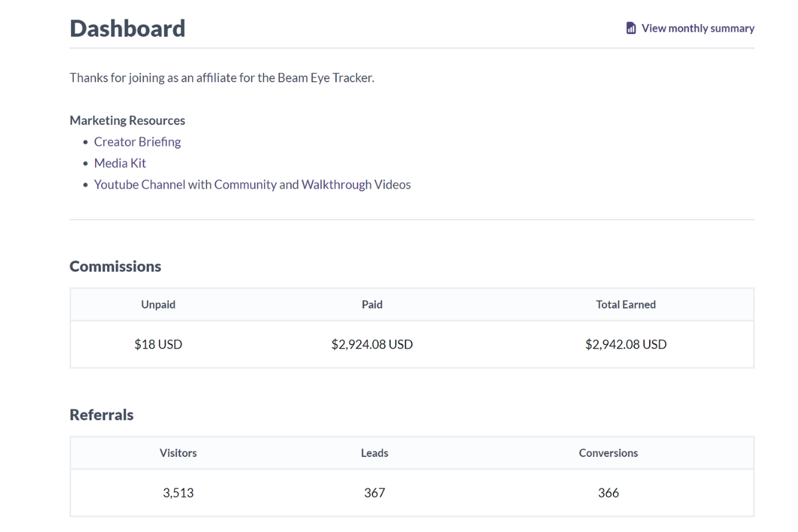Viewport: 798px width, 532px height.
Task: Click the Conversions column header
Action: (608, 453)
